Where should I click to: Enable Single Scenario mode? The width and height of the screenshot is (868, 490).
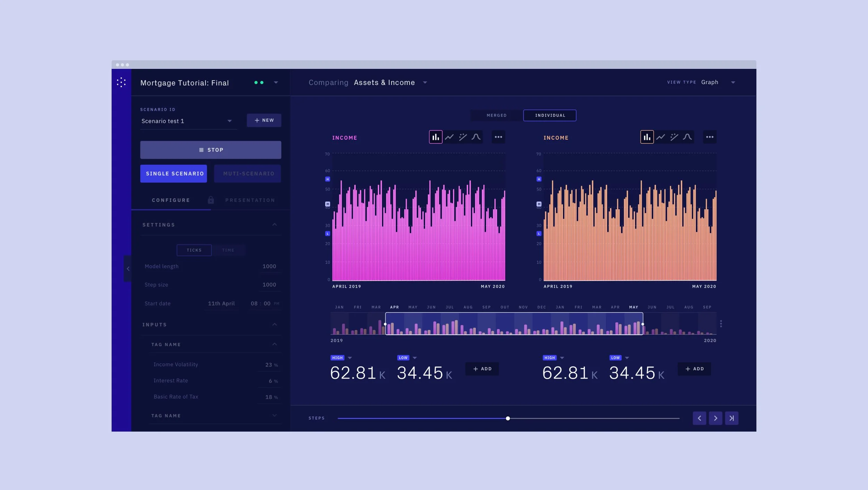(174, 174)
